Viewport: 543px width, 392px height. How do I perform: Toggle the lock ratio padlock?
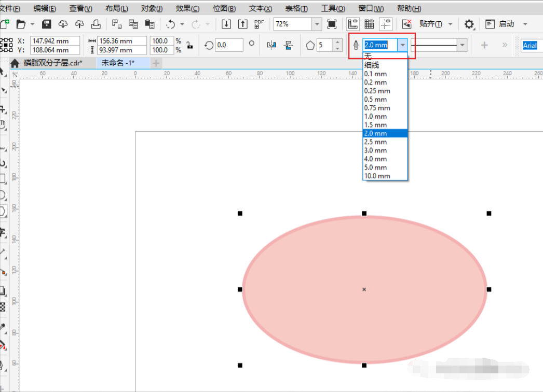190,45
